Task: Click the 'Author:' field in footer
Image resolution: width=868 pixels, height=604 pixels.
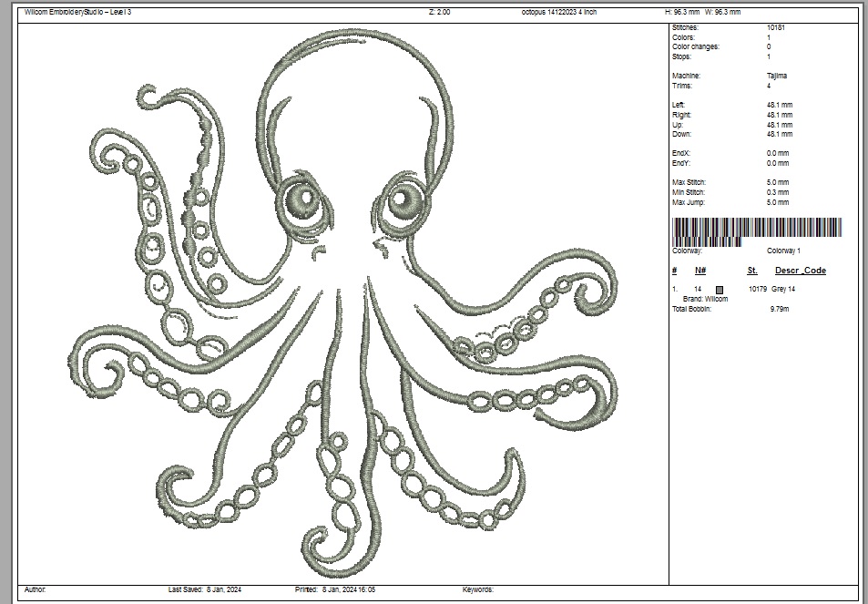Action: [x=36, y=589]
